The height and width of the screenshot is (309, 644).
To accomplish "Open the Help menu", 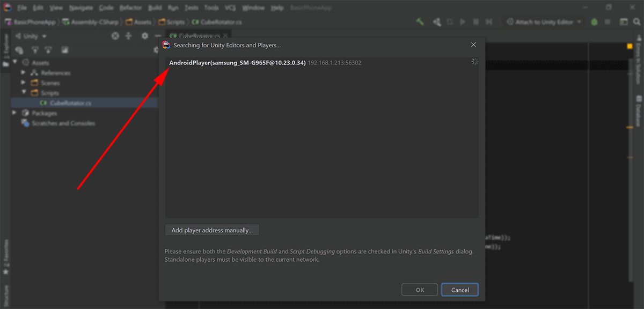I will (x=277, y=8).
